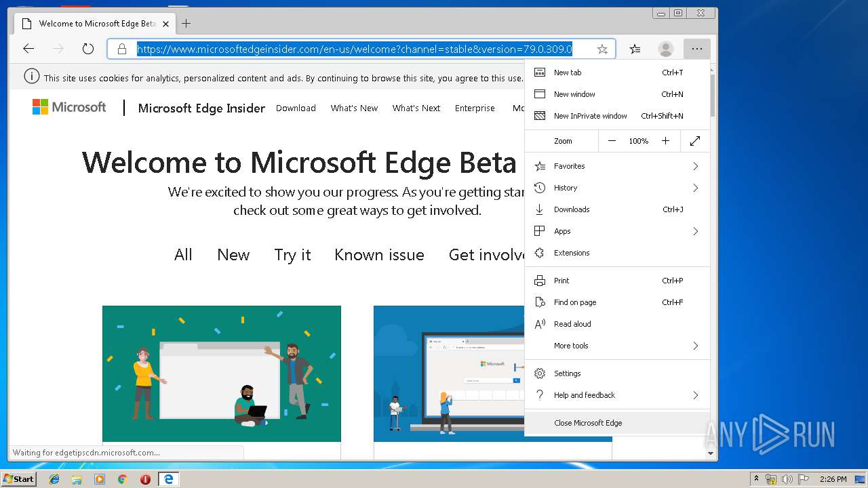
Task: Expand the Apps submenu
Action: pyautogui.click(x=617, y=231)
